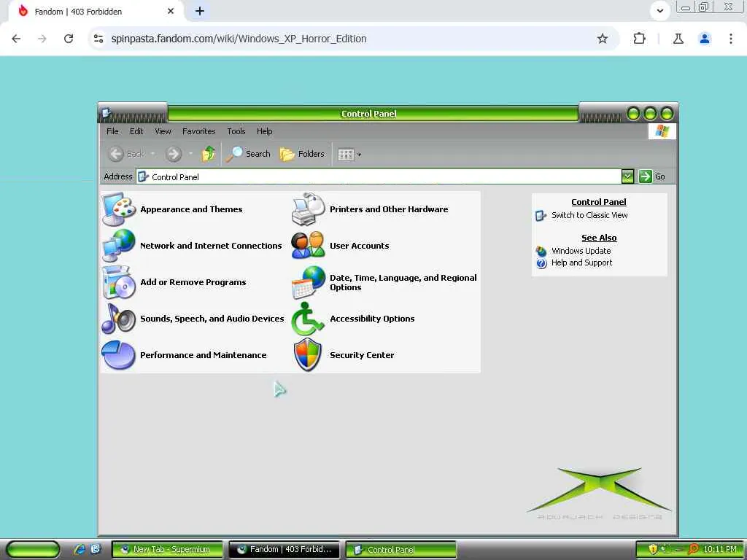This screenshot has height=560, width=747.
Task: Launch Internet Explorer from quick launch
Action: coord(80,549)
